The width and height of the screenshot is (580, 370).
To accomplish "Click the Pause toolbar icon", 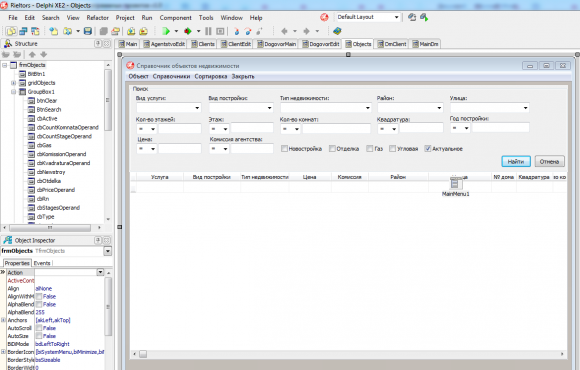I will [208, 31].
